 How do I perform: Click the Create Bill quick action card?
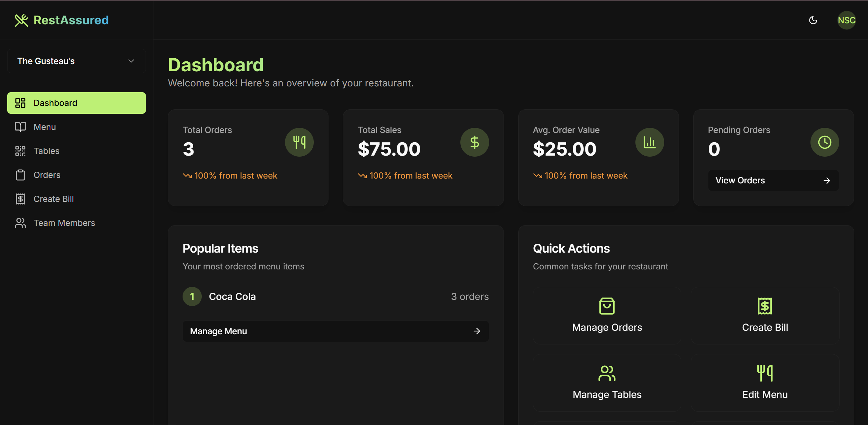coord(765,316)
